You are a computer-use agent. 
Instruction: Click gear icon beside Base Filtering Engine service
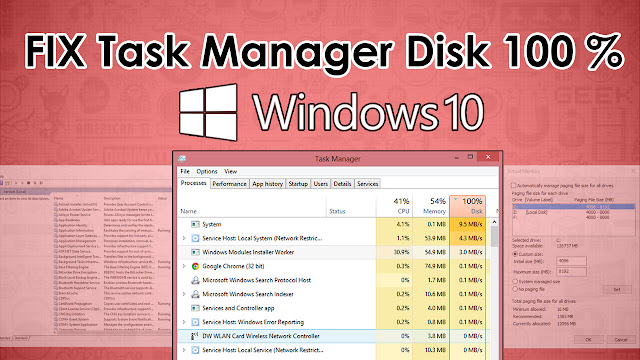coord(56,267)
